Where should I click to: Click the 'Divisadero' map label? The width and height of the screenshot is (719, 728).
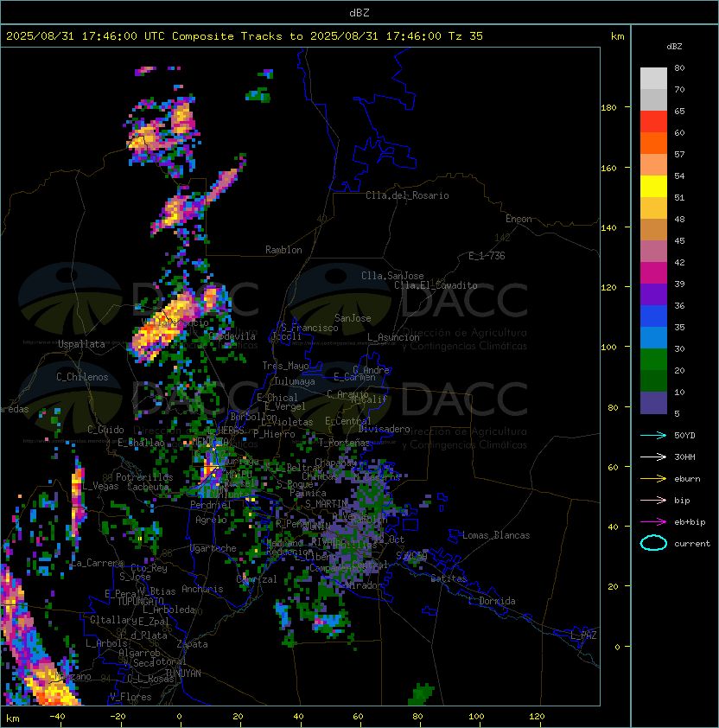point(385,429)
